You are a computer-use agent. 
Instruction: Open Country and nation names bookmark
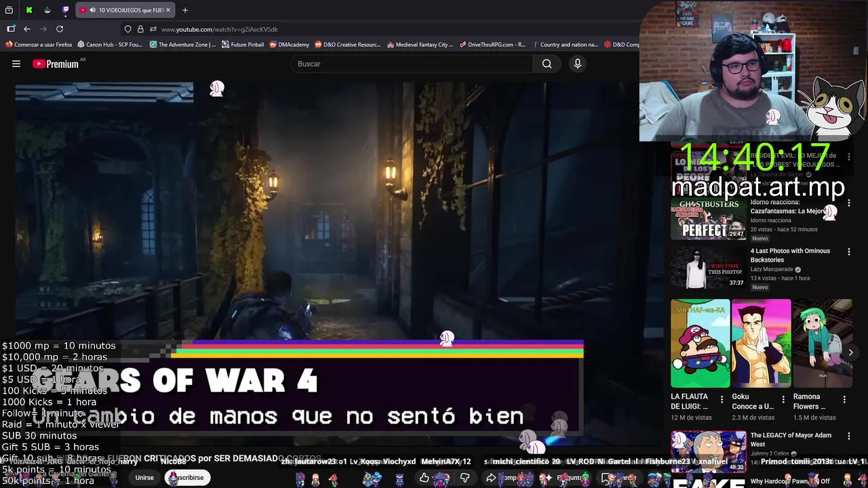(564, 45)
